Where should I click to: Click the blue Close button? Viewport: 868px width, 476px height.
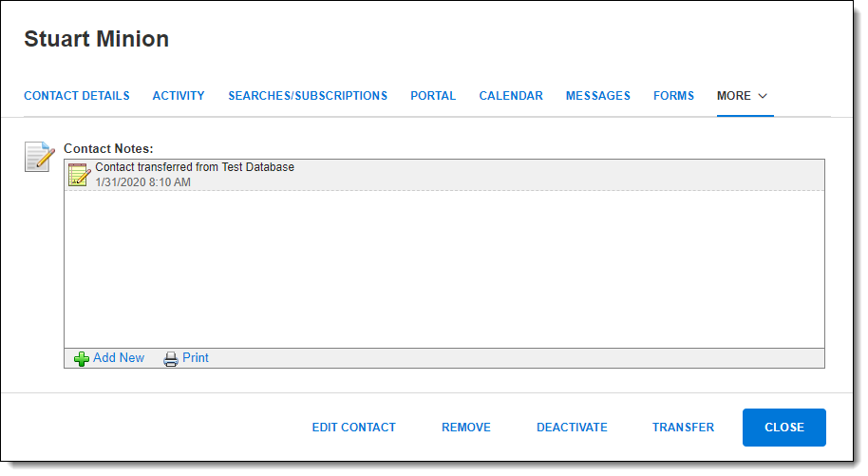(783, 428)
